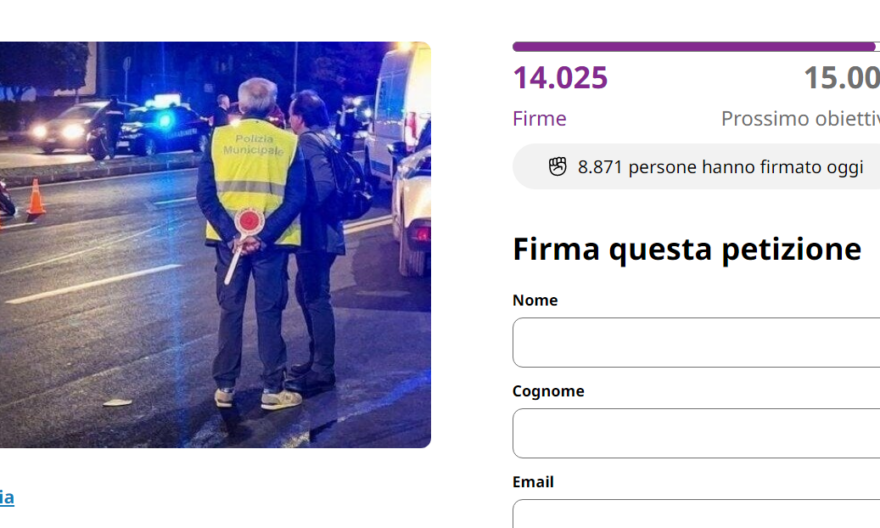Screen dimensions: 880x528
Task: Click the 8.871 persone hanno firmato oggi banner
Action: (x=696, y=167)
